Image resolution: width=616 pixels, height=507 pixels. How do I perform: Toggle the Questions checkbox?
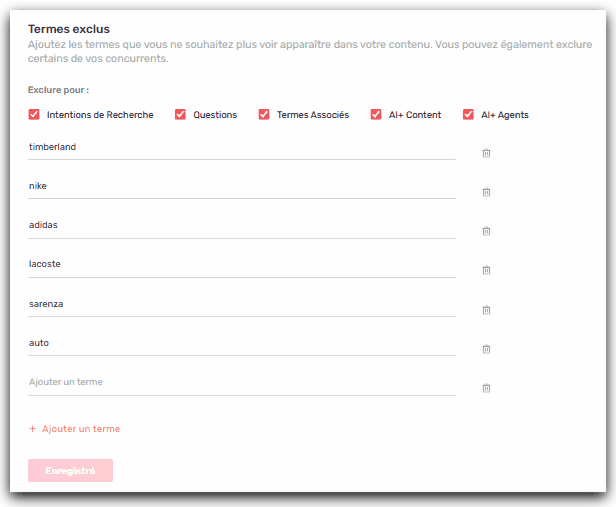[x=181, y=115]
